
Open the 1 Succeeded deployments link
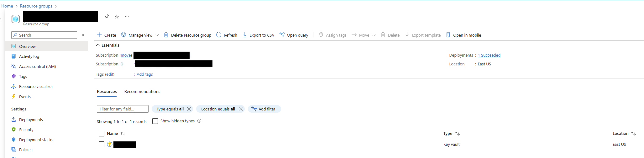489,55
